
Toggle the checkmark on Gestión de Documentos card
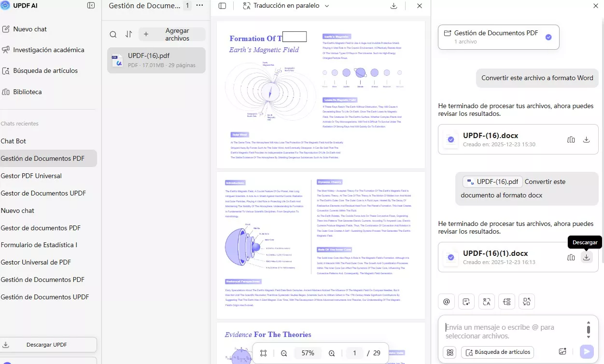548,37
